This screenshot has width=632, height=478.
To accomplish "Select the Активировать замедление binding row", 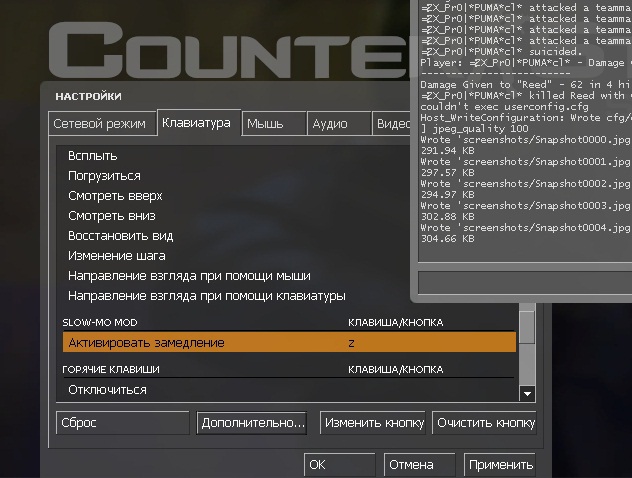I will (x=289, y=343).
